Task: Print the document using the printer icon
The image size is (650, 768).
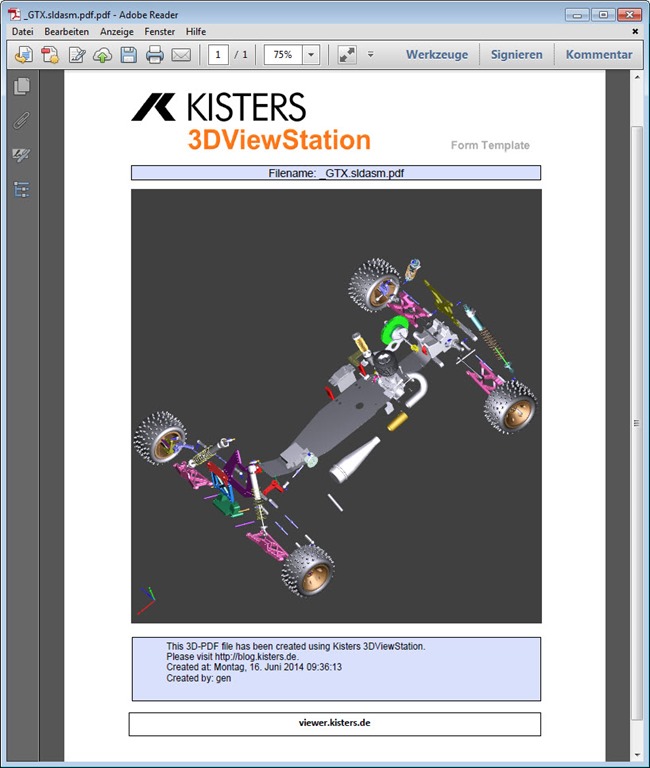Action: click(x=155, y=54)
